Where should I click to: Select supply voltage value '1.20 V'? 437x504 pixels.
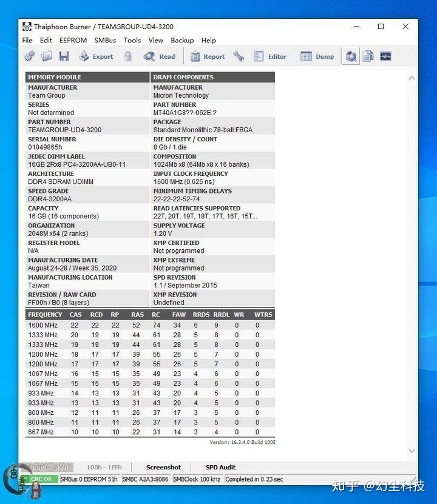pyautogui.click(x=163, y=234)
